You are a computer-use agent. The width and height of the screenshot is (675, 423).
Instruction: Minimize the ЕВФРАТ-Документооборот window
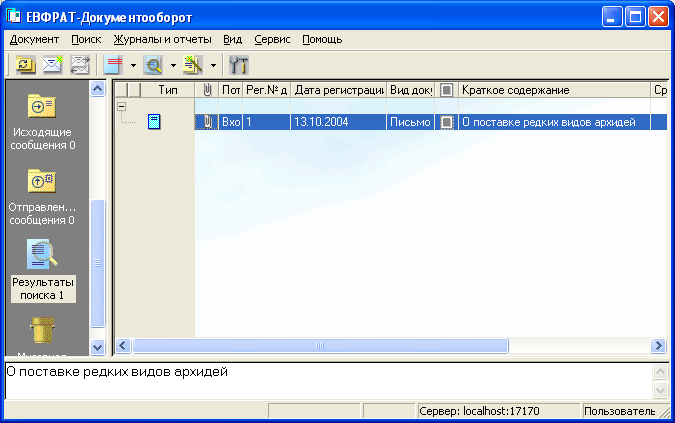pyautogui.click(x=612, y=17)
